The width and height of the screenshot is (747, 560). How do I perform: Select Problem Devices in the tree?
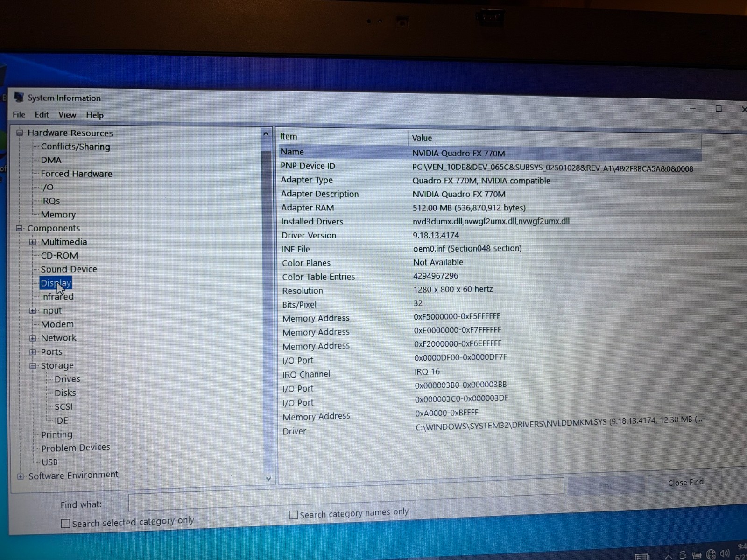click(76, 448)
